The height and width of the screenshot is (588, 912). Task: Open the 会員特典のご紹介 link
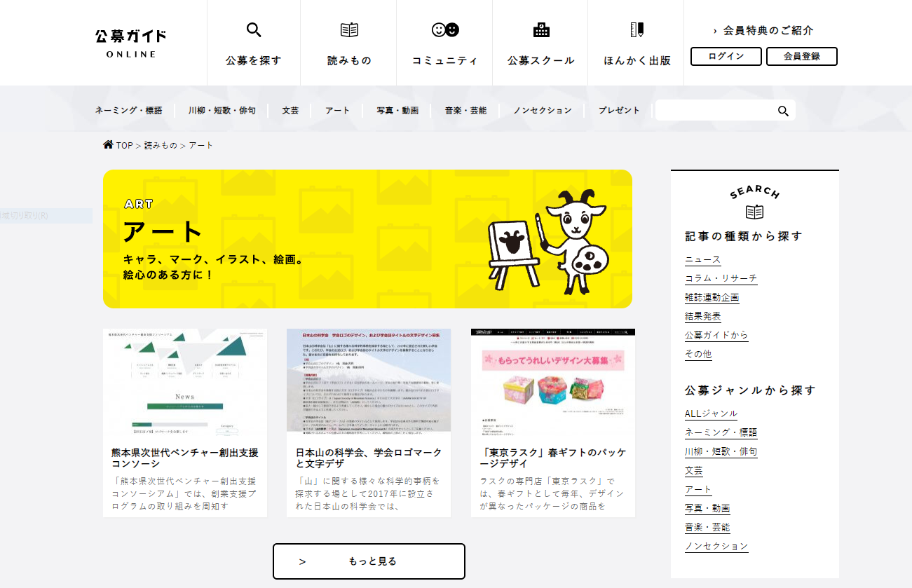[x=763, y=31]
